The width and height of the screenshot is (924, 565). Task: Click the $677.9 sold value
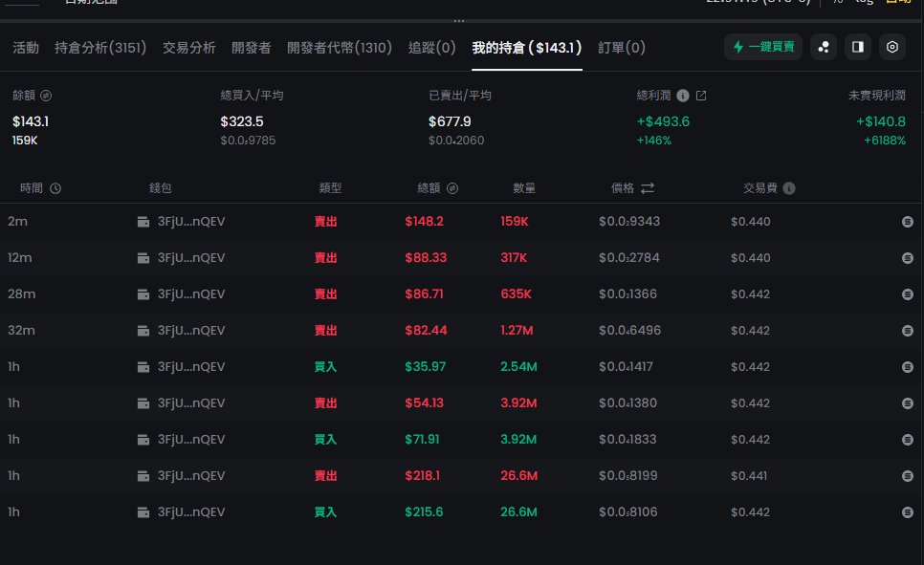click(450, 122)
